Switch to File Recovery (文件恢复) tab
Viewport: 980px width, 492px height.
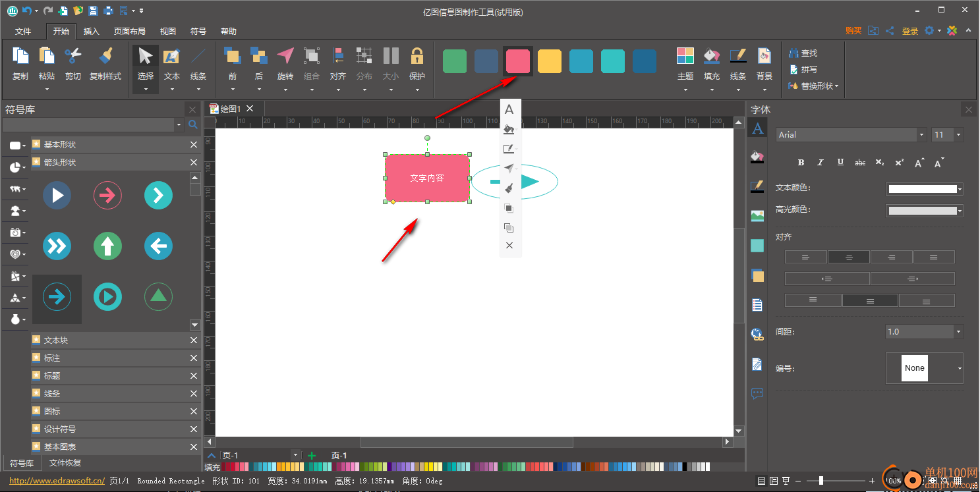point(65,464)
